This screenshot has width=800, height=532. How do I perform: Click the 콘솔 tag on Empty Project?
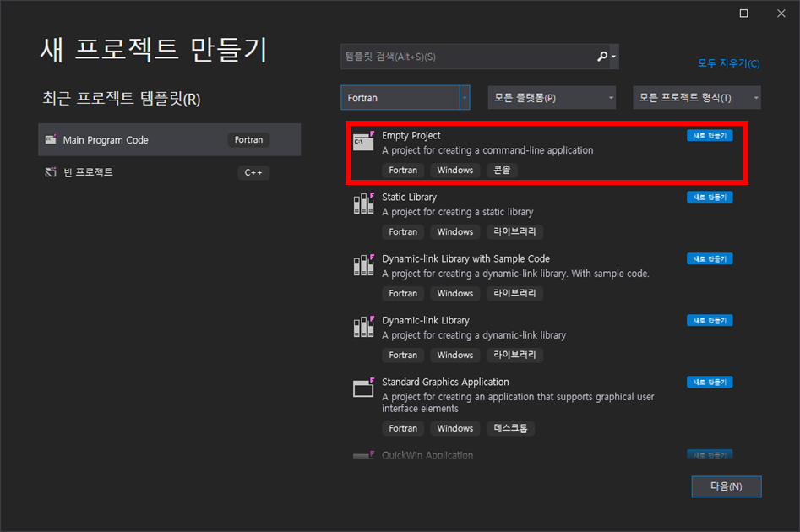coord(502,170)
